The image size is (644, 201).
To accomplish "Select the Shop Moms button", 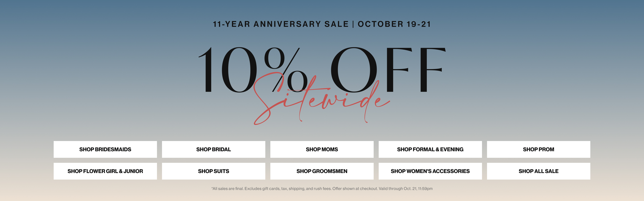I will (x=322, y=149).
